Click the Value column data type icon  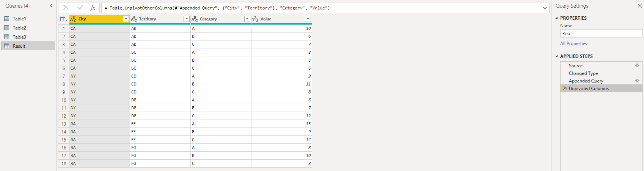coord(255,19)
